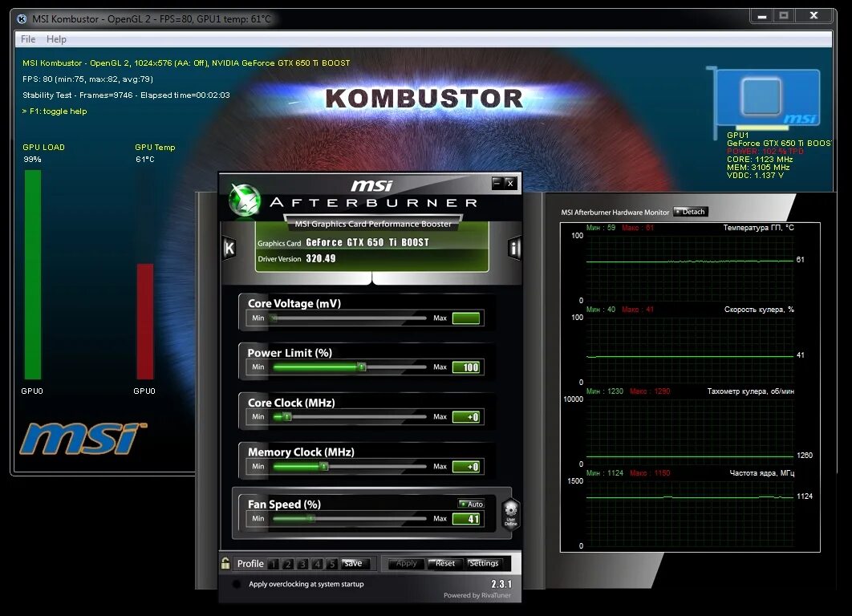
Task: Select profile slot 1
Action: (x=274, y=564)
